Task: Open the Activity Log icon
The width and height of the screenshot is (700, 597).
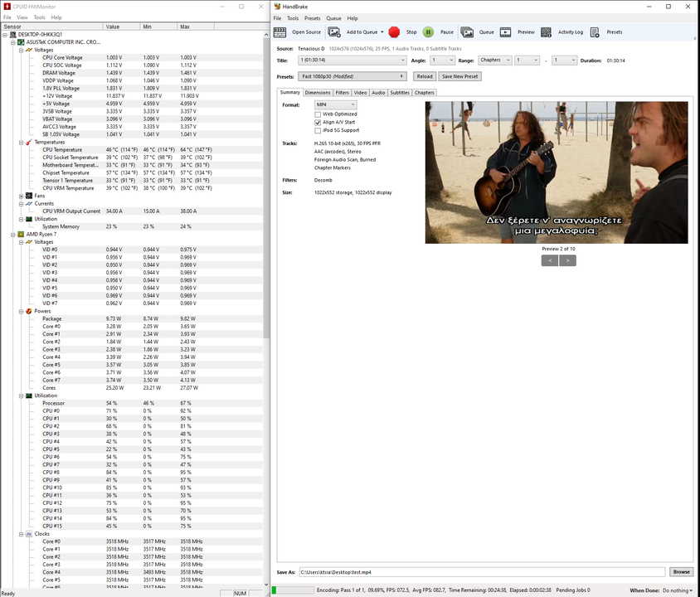Action: [x=546, y=32]
